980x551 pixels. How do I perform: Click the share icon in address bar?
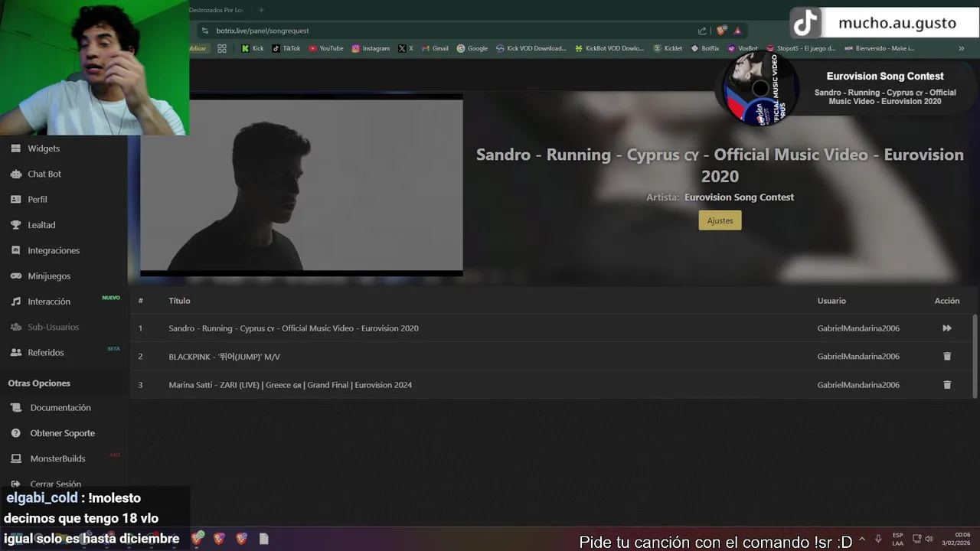click(x=702, y=31)
